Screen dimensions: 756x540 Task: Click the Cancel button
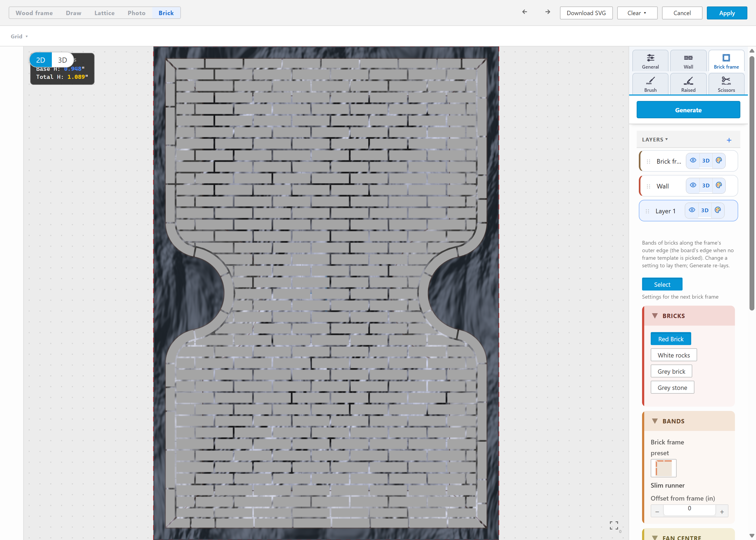[682, 13]
